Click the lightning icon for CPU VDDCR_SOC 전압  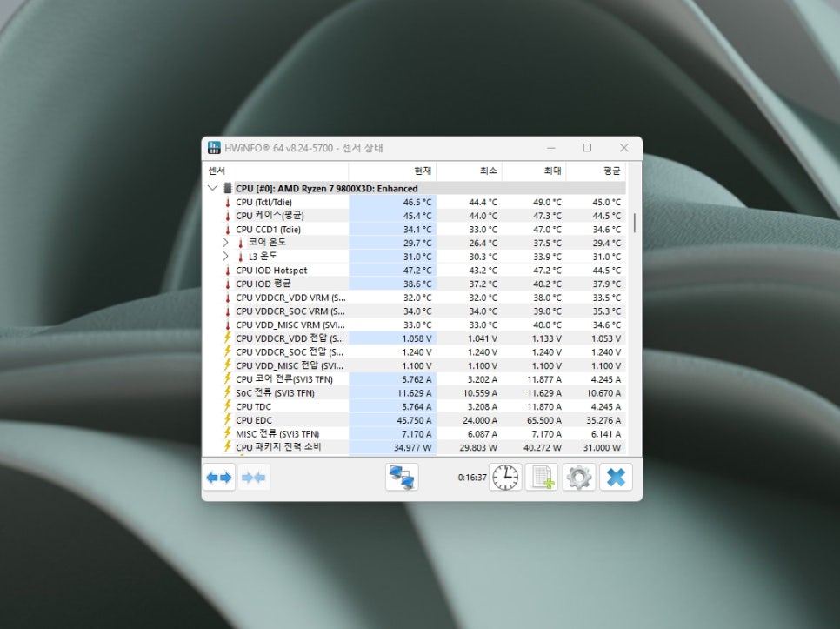[228, 351]
